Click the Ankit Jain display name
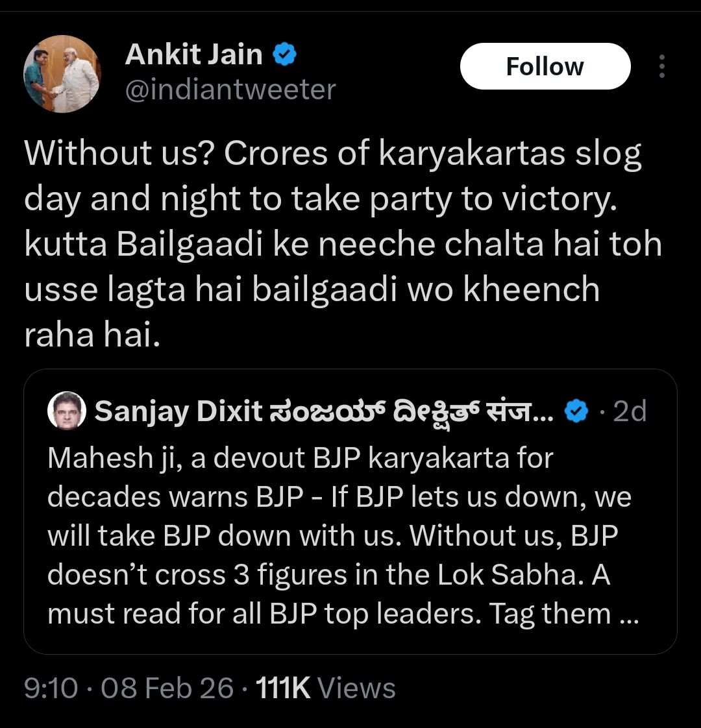The width and height of the screenshot is (701, 728). click(193, 55)
